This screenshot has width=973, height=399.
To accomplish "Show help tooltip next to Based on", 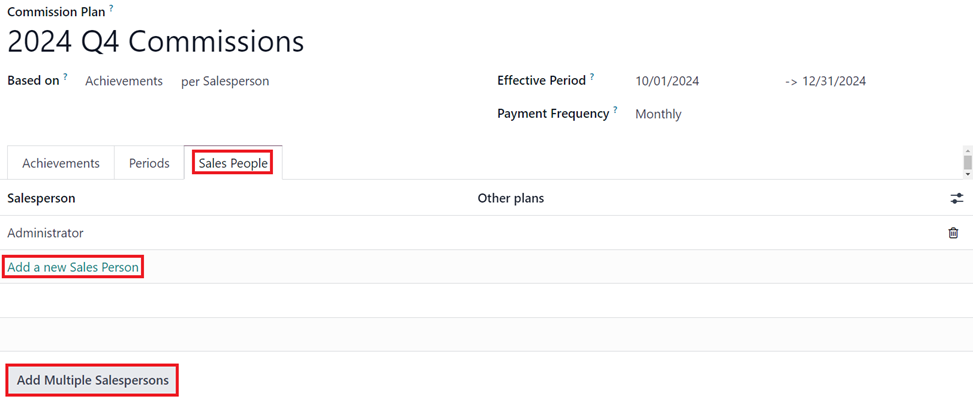I will click(x=65, y=78).
